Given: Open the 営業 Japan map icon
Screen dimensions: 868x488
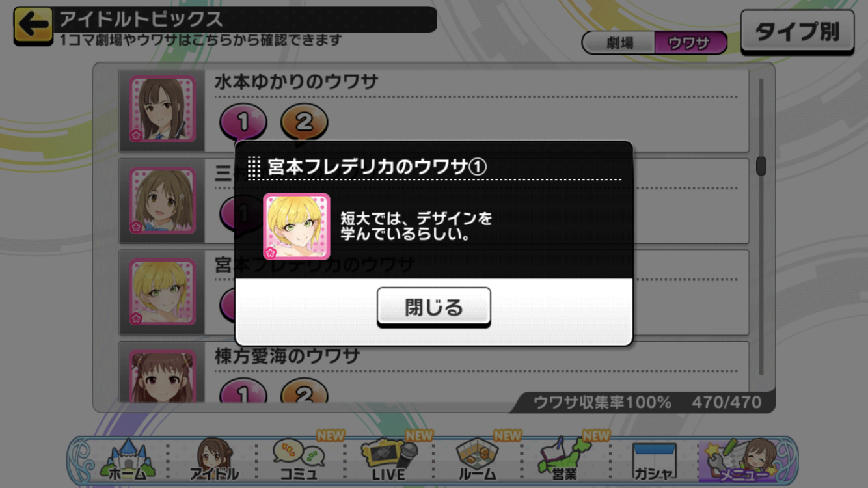Looking at the screenshot, I should click(564, 459).
